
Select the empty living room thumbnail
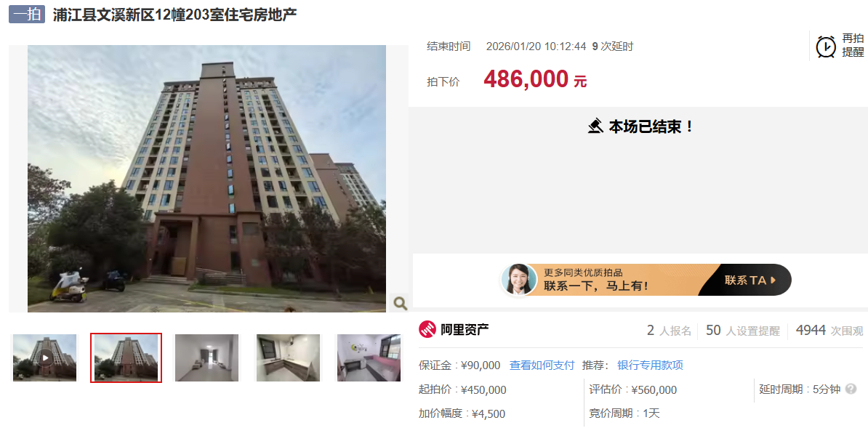tap(206, 358)
